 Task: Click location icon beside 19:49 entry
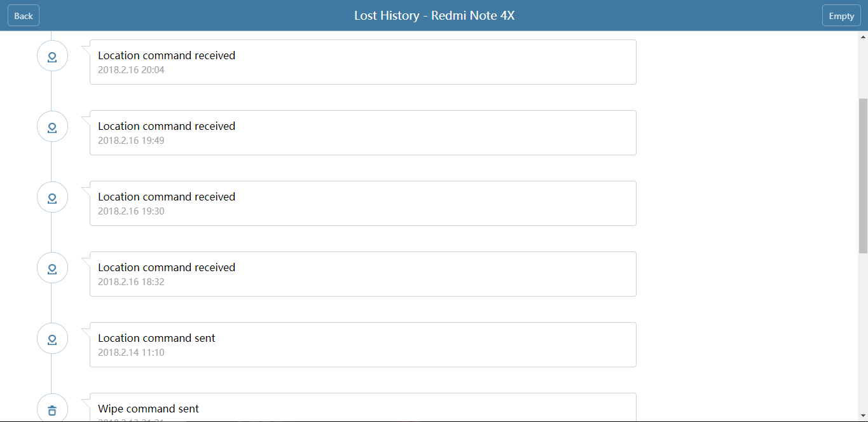click(52, 127)
